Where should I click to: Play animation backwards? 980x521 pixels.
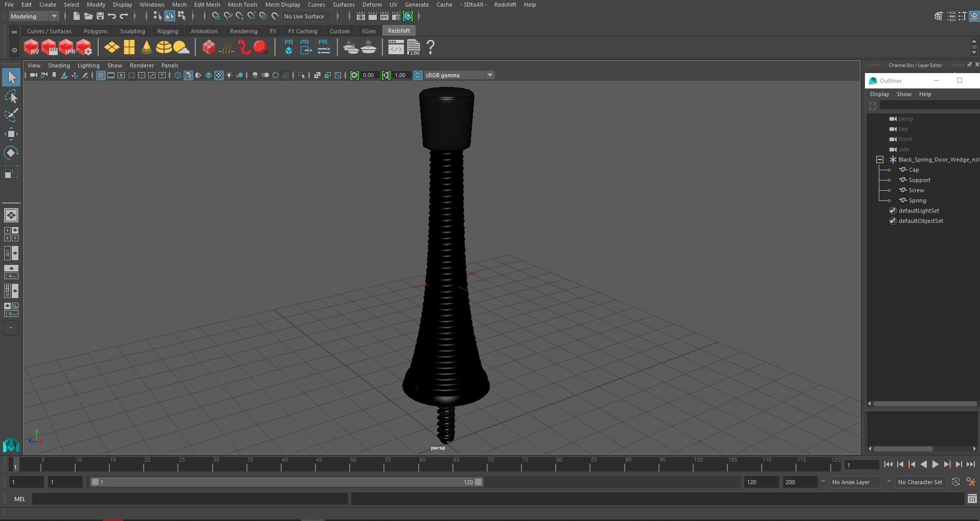click(923, 464)
